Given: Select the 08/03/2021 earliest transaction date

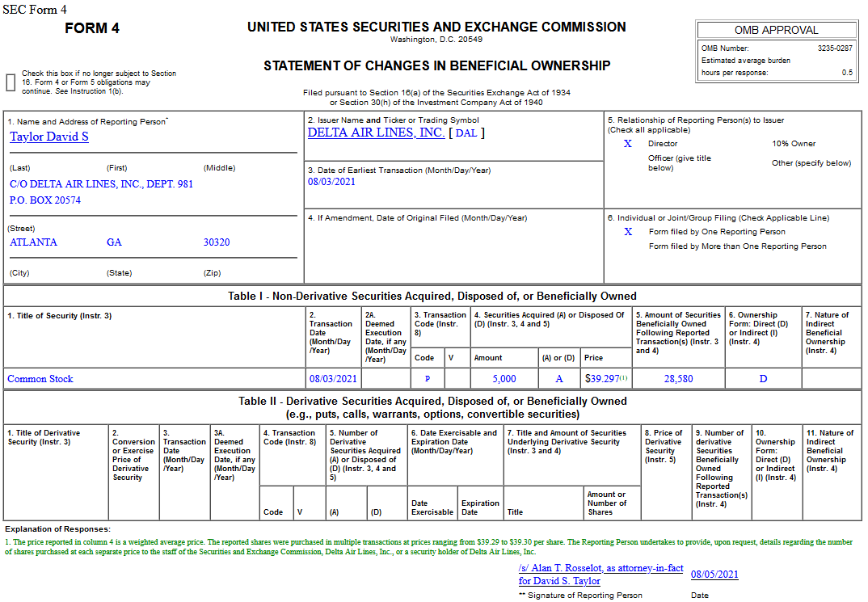Looking at the screenshot, I should 331,182.
